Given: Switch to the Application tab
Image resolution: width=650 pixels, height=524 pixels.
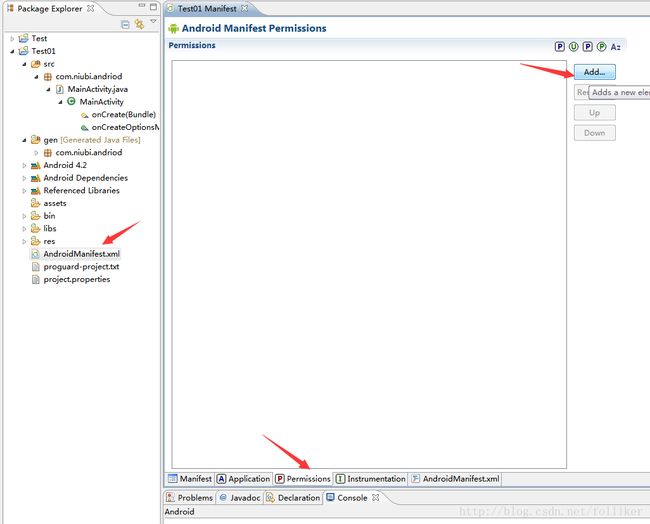Looking at the screenshot, I should [244, 479].
